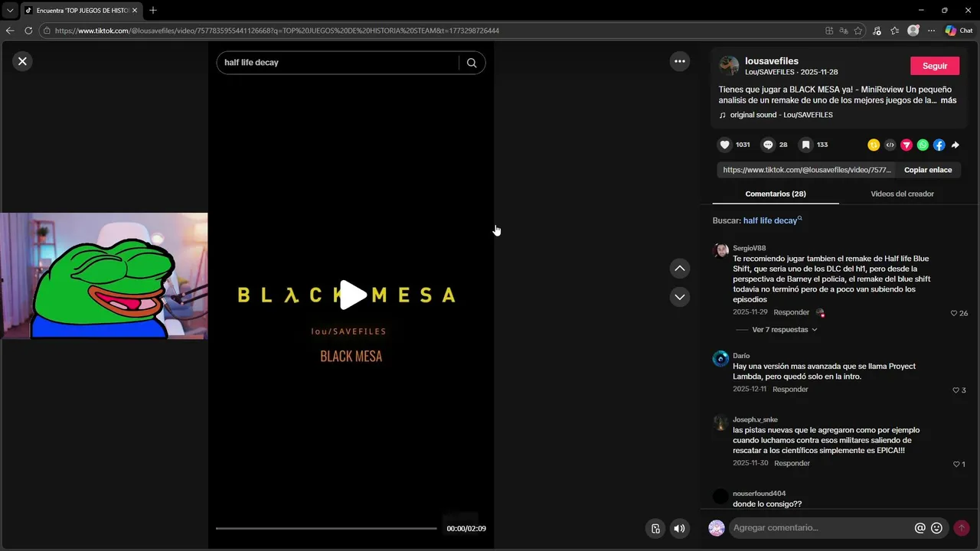This screenshot has width=980, height=551.
Task: Click the half life decay search suggestion link
Action: 773,220
